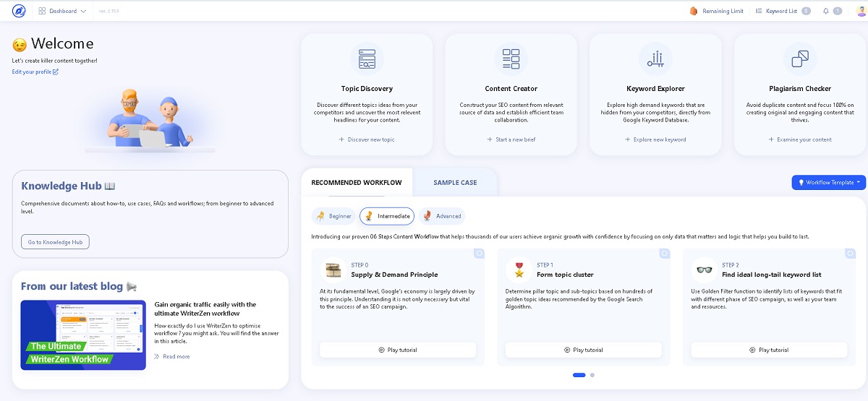This screenshot has width=868, height=401.
Task: Go to second workflow carousel page dot
Action: (592, 375)
